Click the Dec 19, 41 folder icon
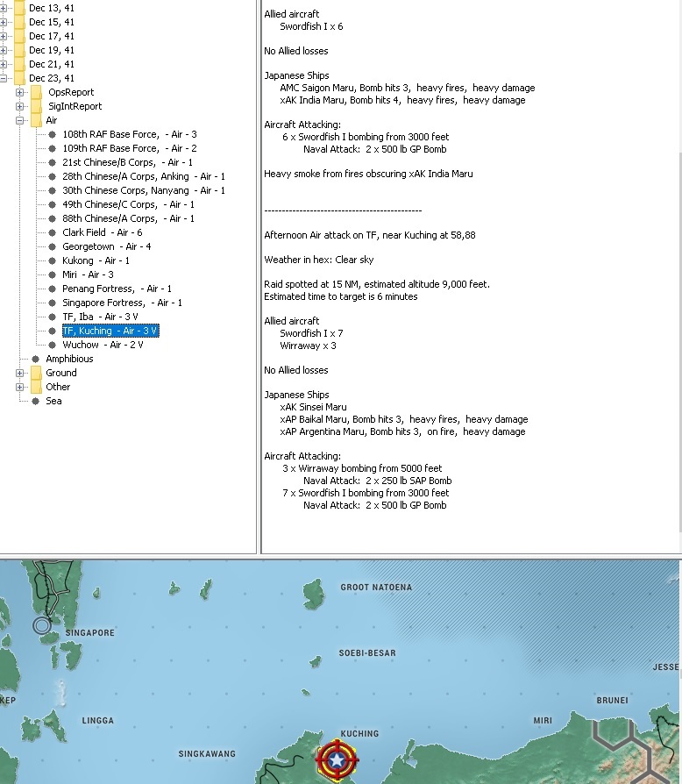The width and height of the screenshot is (682, 784). coord(19,50)
